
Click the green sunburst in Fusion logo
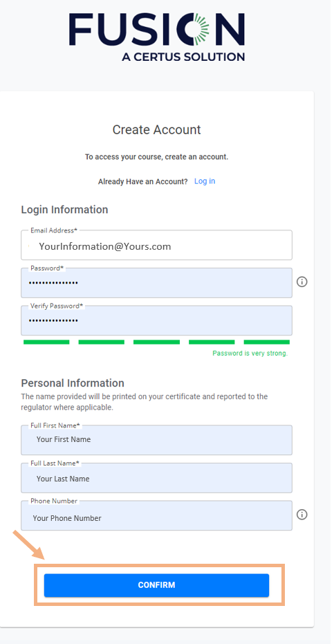(x=196, y=30)
